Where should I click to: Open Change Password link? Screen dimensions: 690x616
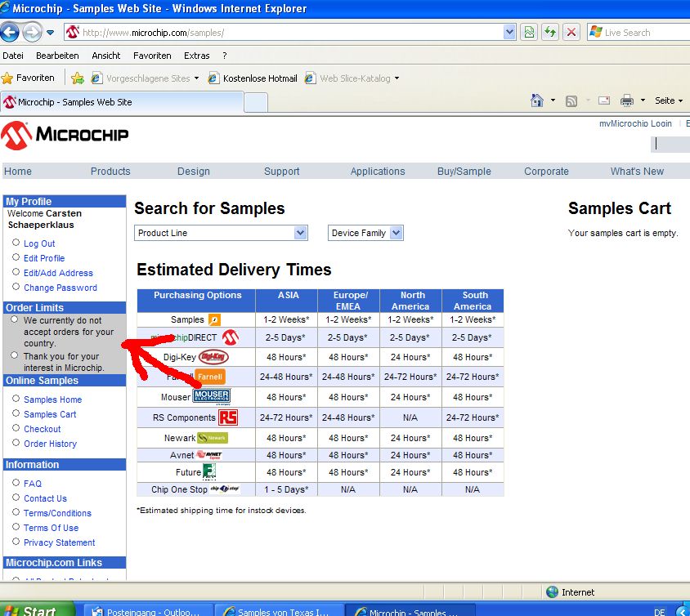(60, 288)
